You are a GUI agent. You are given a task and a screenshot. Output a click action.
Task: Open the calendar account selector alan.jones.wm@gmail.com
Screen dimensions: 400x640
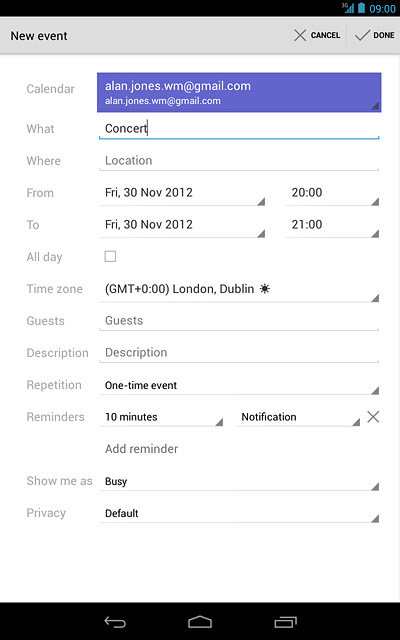pyautogui.click(x=239, y=92)
